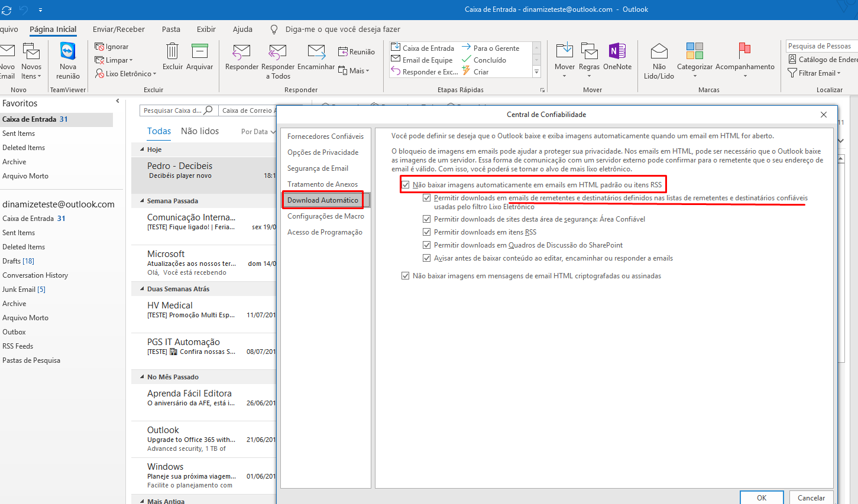
Task: Click the Responder icon
Action: [241, 52]
